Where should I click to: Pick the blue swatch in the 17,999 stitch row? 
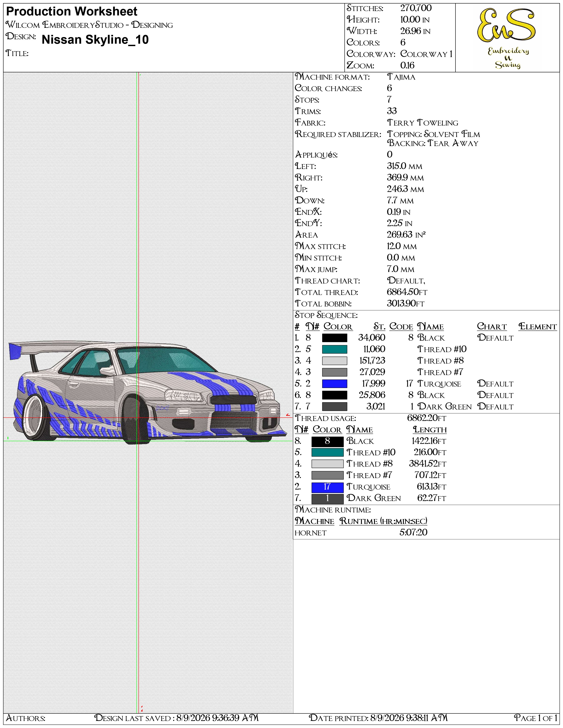[x=334, y=384]
